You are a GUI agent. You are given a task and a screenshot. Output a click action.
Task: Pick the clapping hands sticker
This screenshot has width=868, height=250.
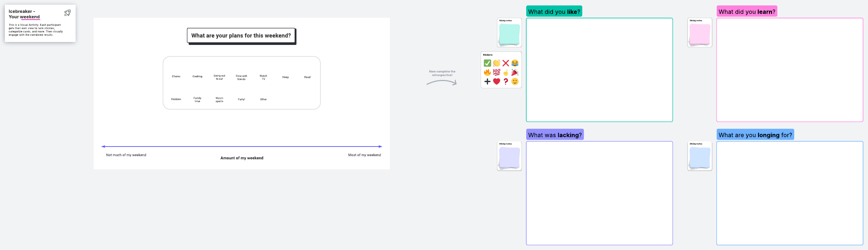coord(497,63)
